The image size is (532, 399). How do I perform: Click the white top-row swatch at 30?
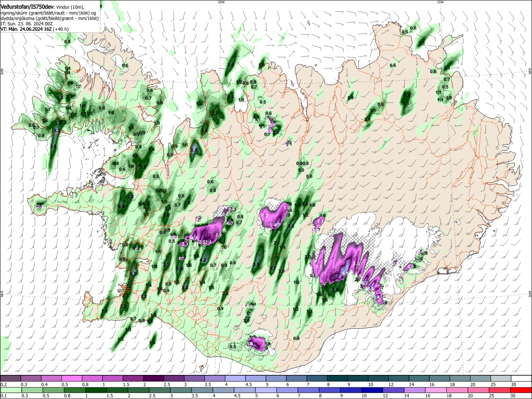point(521,378)
